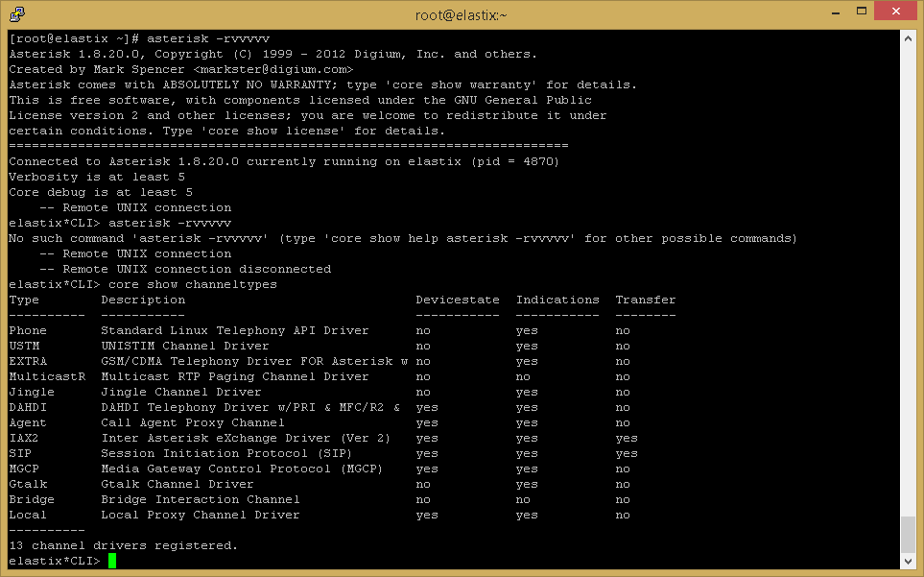Click the root@elastix:~ window title text
924x577 pixels.
[461, 14]
